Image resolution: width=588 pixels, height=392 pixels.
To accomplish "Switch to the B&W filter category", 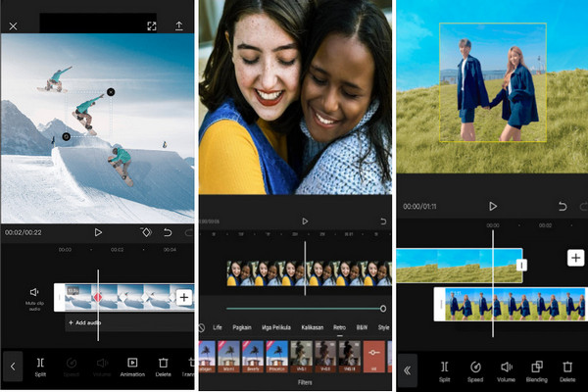I will [362, 327].
